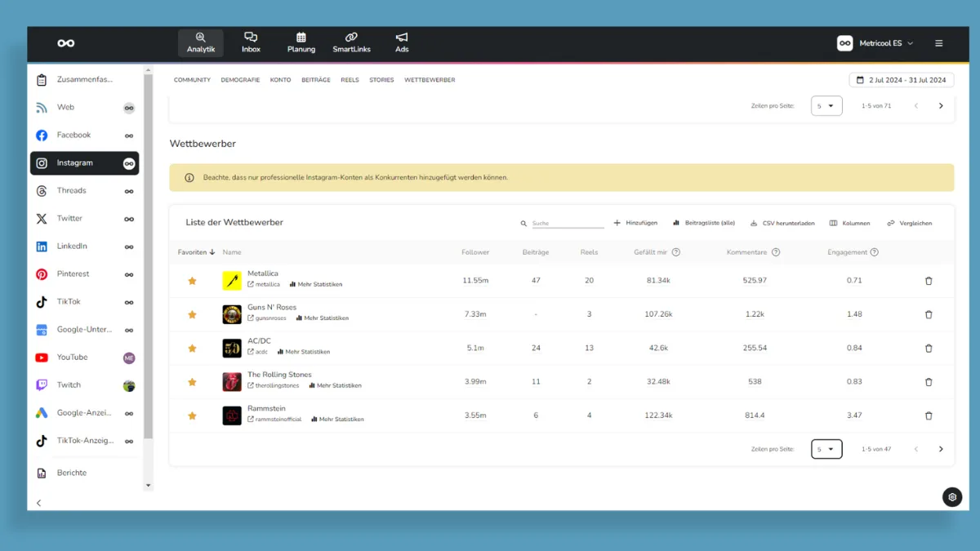Viewport: 980px width, 551px height.
Task: Toggle AC/DC favorite star
Action: coord(192,349)
